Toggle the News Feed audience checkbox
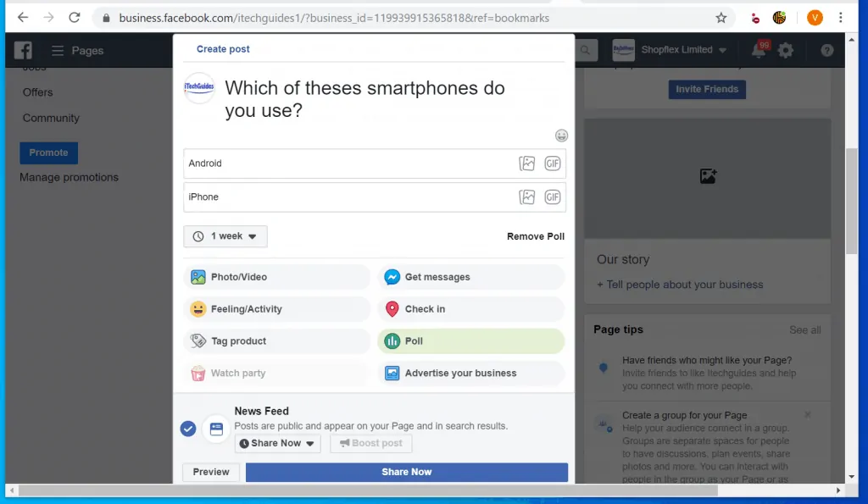The width and height of the screenshot is (868, 504). click(x=188, y=429)
